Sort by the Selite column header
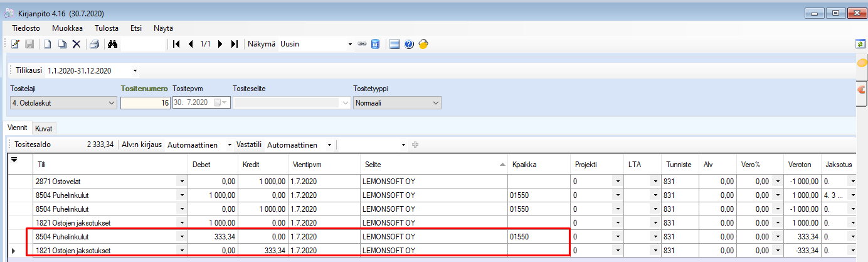Image resolution: width=868 pixels, height=262 pixels. [x=433, y=163]
